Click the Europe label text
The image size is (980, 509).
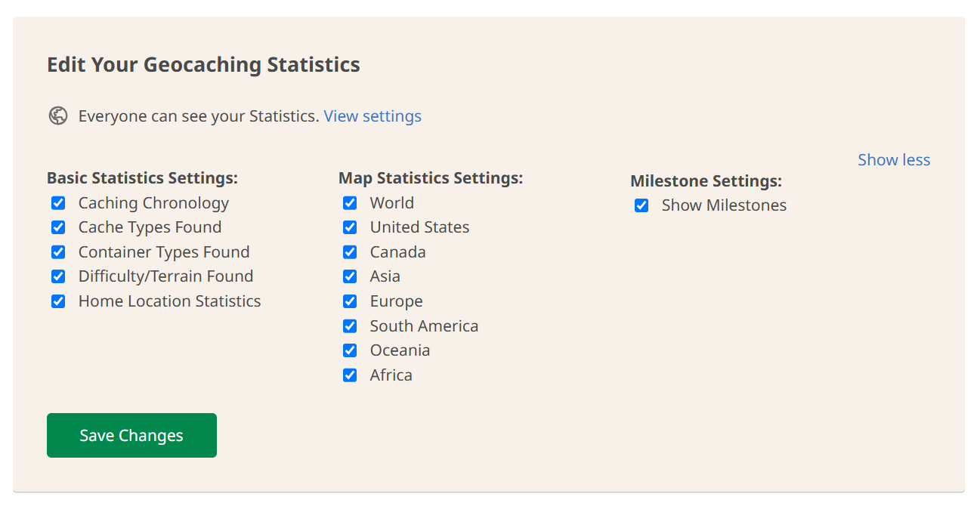(396, 301)
